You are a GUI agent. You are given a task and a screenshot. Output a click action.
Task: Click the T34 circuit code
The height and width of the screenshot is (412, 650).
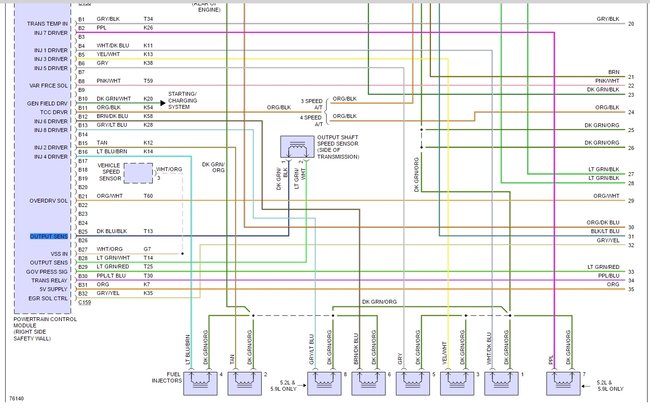[148, 19]
